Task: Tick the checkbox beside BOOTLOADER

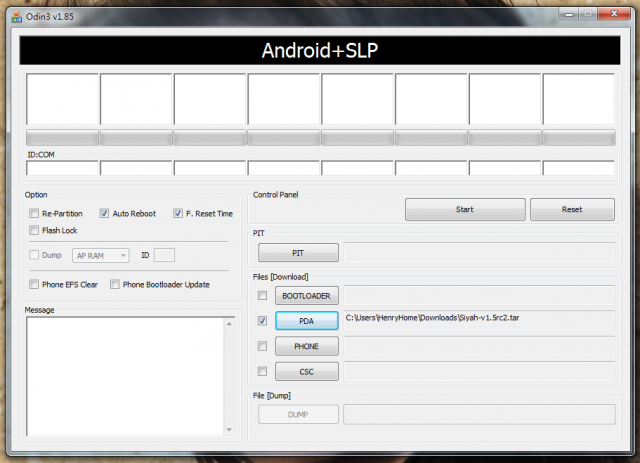Action: click(x=262, y=295)
